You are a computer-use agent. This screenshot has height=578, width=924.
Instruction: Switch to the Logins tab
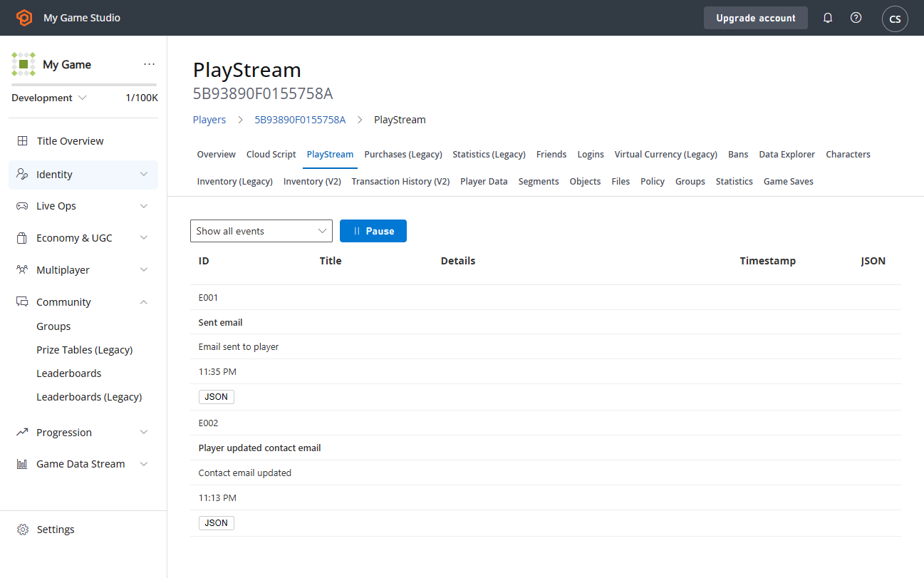[591, 154]
